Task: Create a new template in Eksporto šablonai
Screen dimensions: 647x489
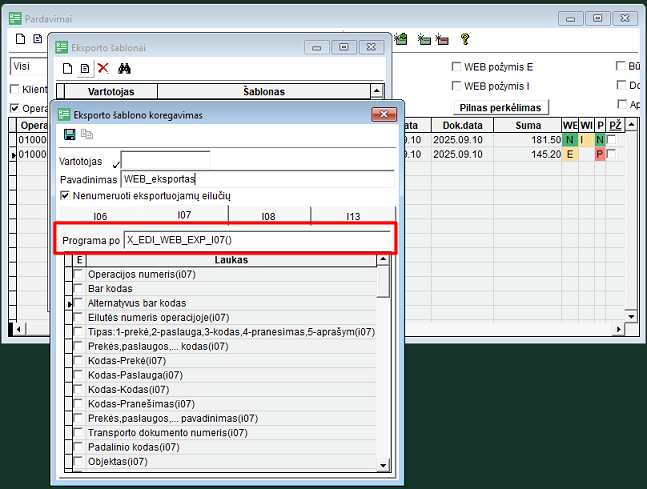Action: click(x=67, y=69)
